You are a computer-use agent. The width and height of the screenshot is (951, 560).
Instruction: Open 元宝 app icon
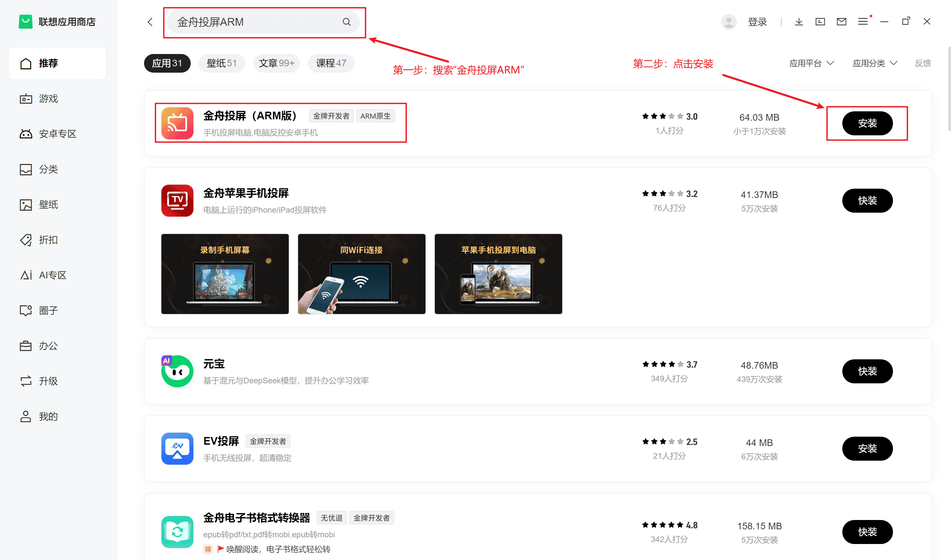[x=177, y=371]
